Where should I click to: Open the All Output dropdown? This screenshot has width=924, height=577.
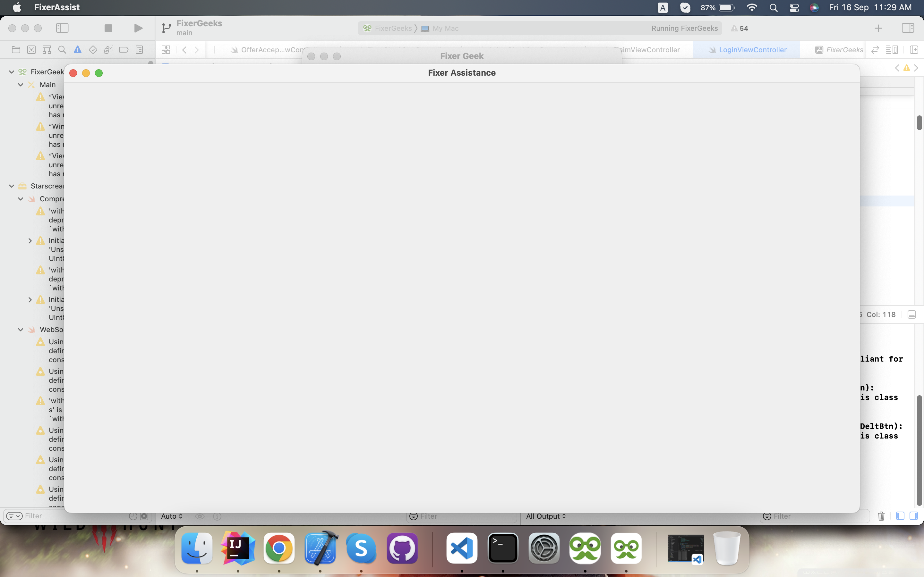545,516
